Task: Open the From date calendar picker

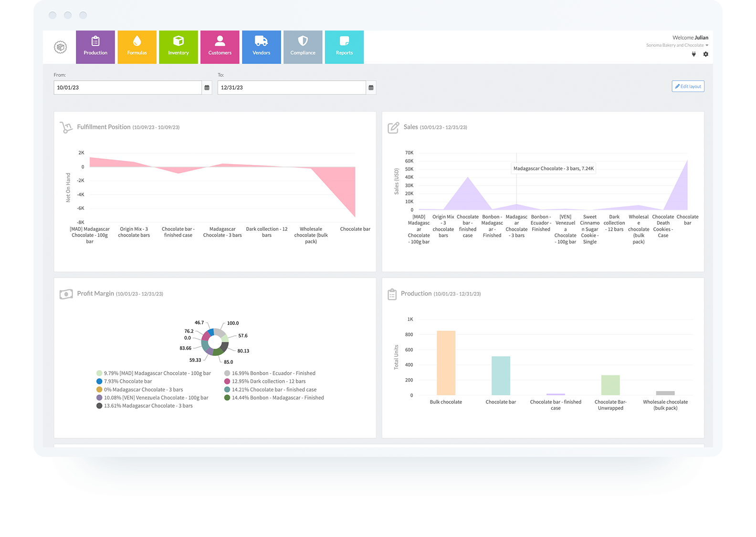Action: 207,88
